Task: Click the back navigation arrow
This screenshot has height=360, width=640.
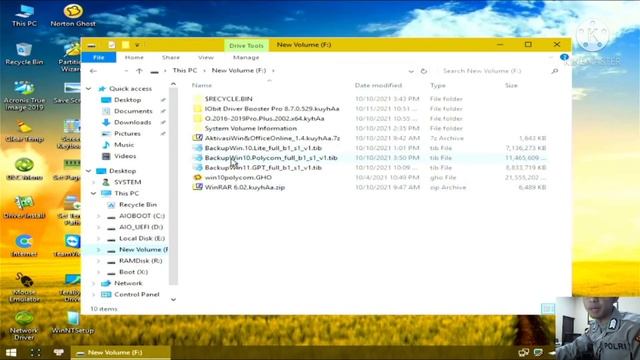Action: click(x=93, y=71)
